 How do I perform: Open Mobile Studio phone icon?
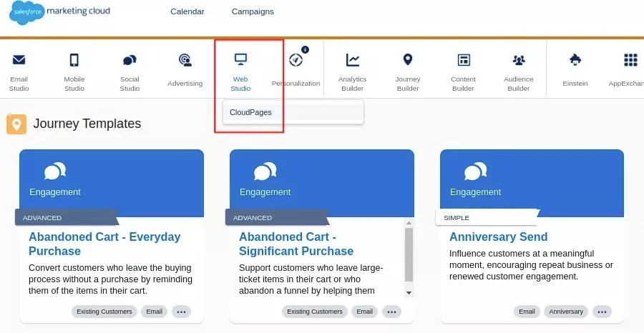[x=74, y=60]
